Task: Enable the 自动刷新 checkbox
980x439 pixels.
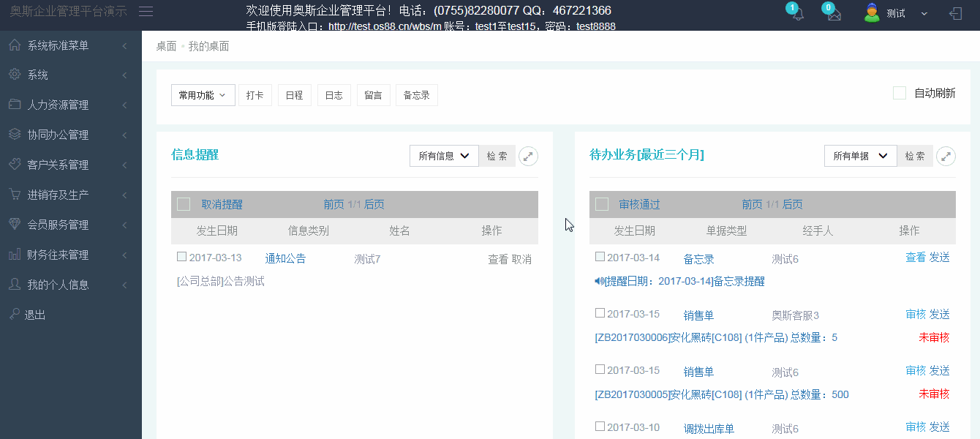Action: [x=900, y=93]
